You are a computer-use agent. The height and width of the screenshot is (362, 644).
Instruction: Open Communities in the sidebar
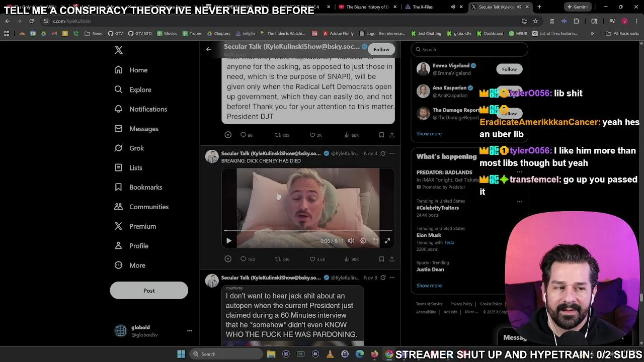[x=141, y=207]
